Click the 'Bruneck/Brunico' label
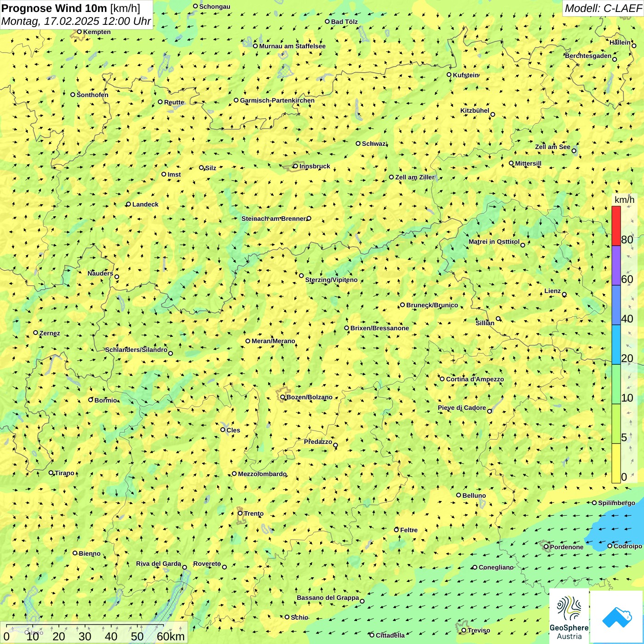The image size is (644, 644). pos(432,305)
